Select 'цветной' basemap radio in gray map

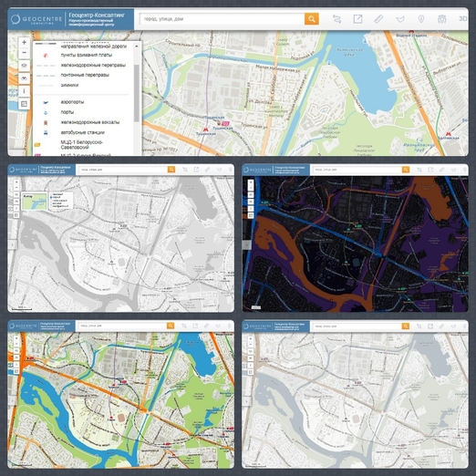51,194
